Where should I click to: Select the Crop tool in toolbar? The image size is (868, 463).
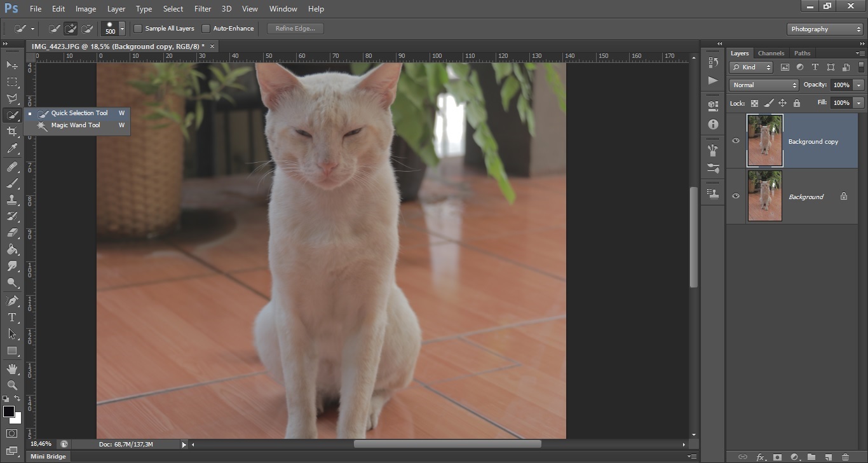(12, 132)
